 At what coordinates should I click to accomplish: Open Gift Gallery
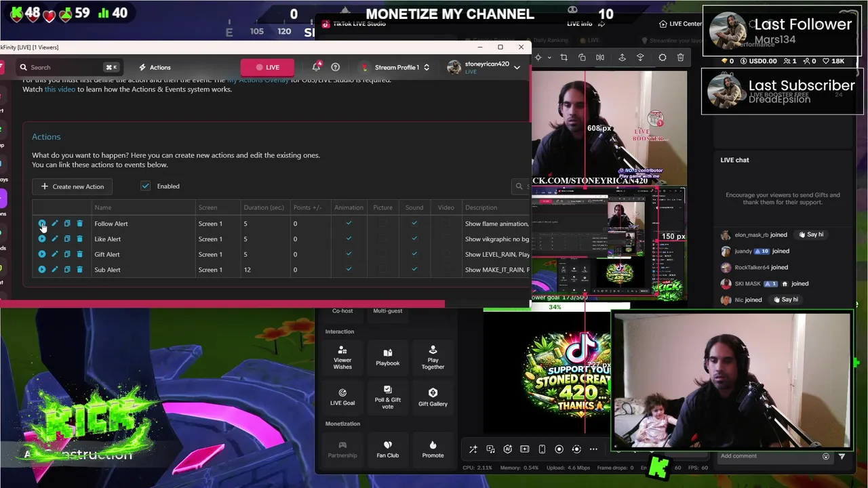(x=433, y=397)
